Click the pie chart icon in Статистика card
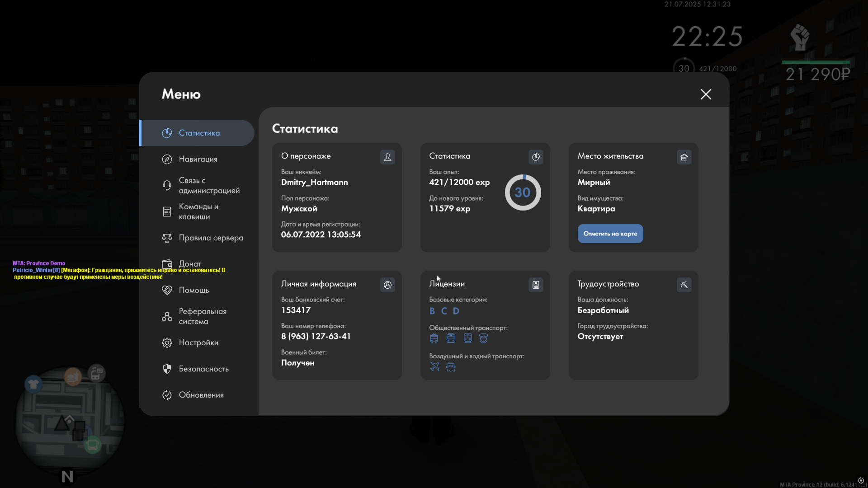The width and height of the screenshot is (868, 488). click(536, 157)
